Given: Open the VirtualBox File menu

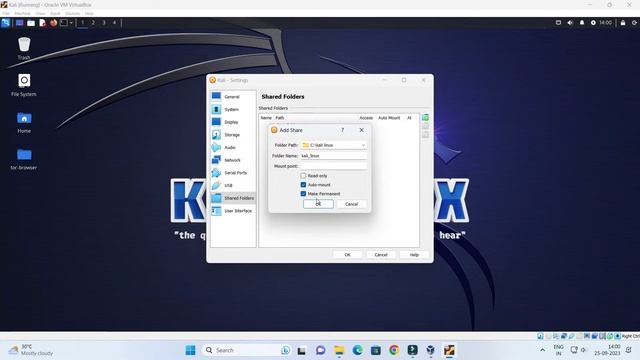Looking at the screenshot, I should (x=6, y=13).
